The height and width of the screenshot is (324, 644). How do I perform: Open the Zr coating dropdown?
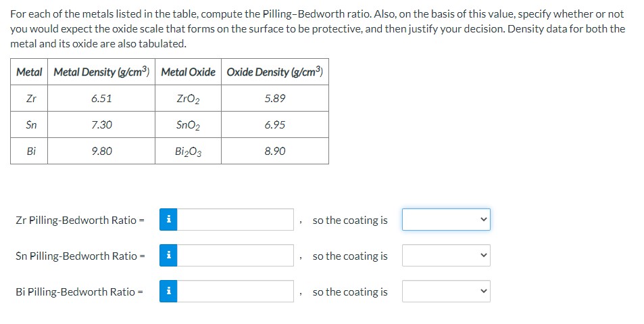(x=446, y=220)
